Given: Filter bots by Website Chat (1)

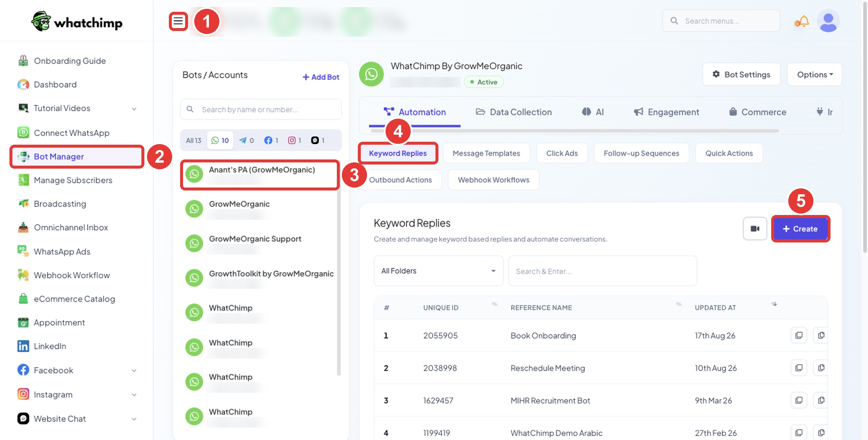Looking at the screenshot, I should (x=318, y=141).
